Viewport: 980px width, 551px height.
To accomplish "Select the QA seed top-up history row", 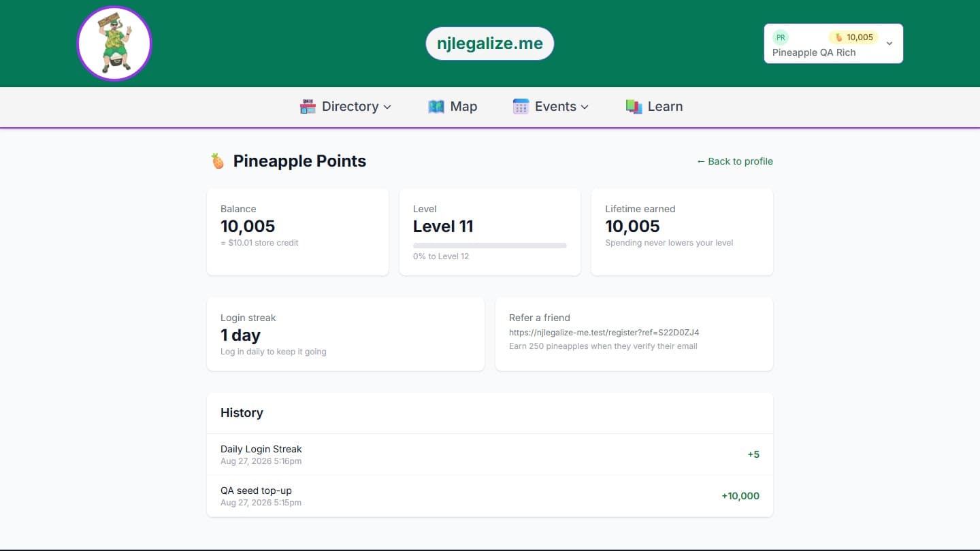I will [x=490, y=496].
